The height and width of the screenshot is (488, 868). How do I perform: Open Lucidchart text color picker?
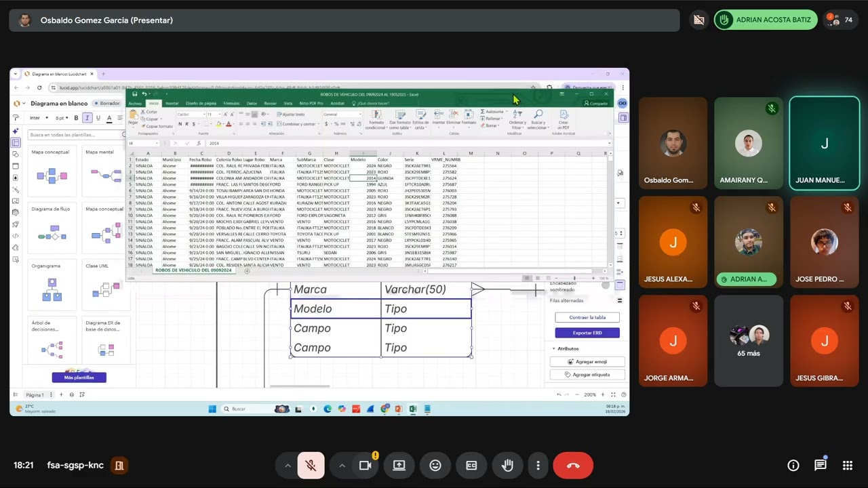pyautogui.click(x=109, y=118)
